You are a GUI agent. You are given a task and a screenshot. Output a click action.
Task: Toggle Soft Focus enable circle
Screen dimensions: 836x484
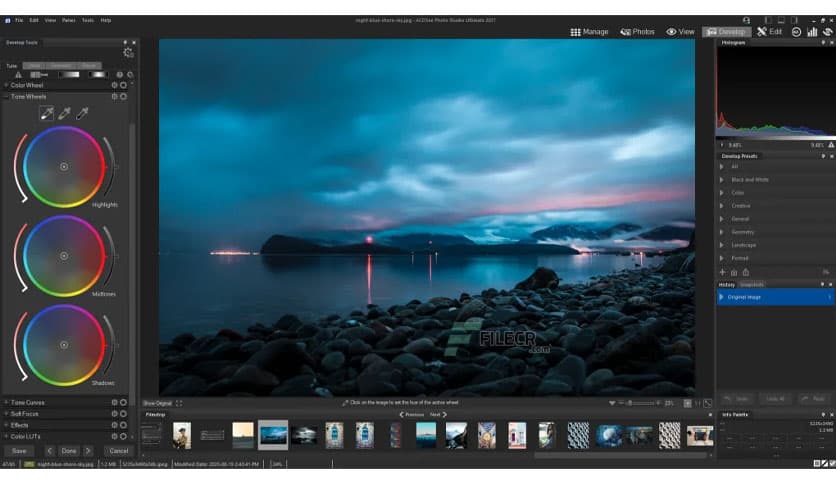123,414
